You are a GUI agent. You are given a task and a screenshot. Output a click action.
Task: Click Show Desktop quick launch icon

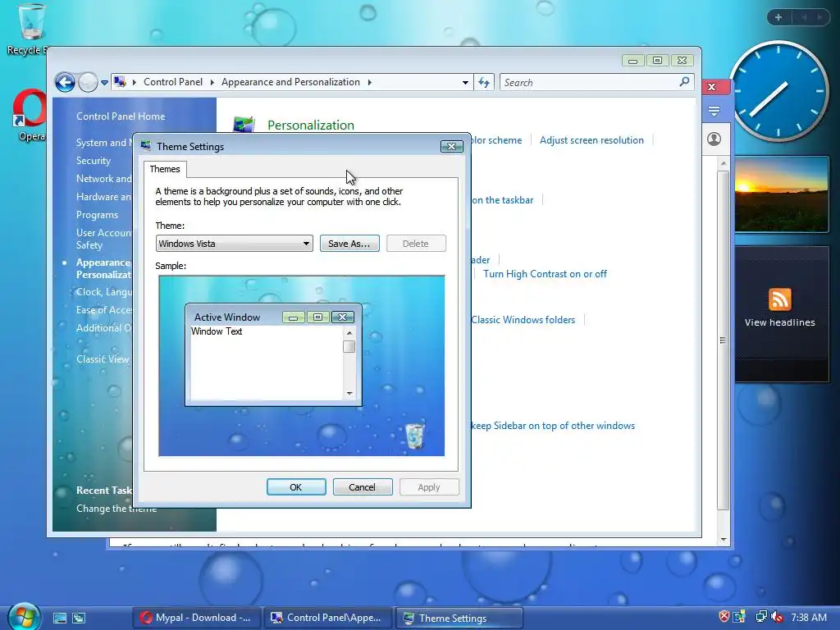[x=59, y=618]
